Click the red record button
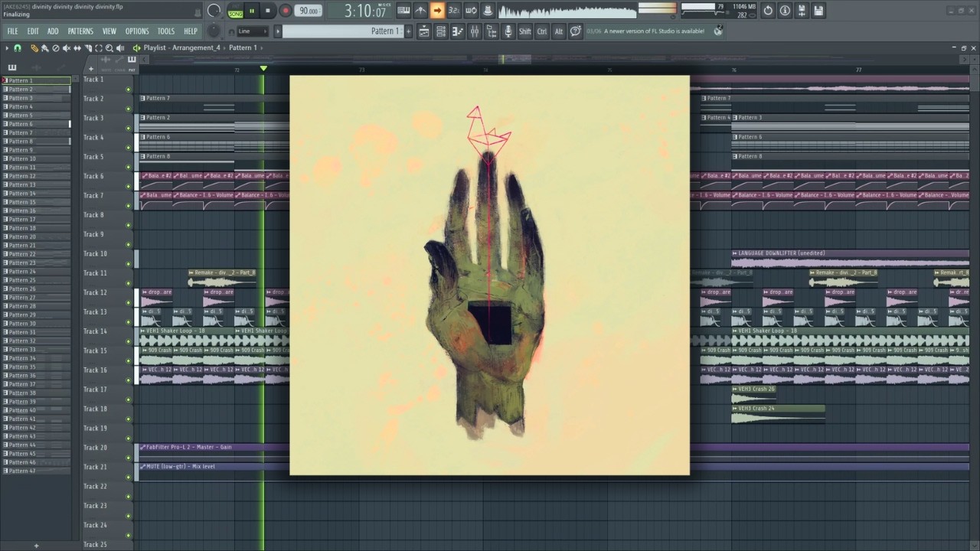The height and width of the screenshot is (551, 980). tap(286, 11)
